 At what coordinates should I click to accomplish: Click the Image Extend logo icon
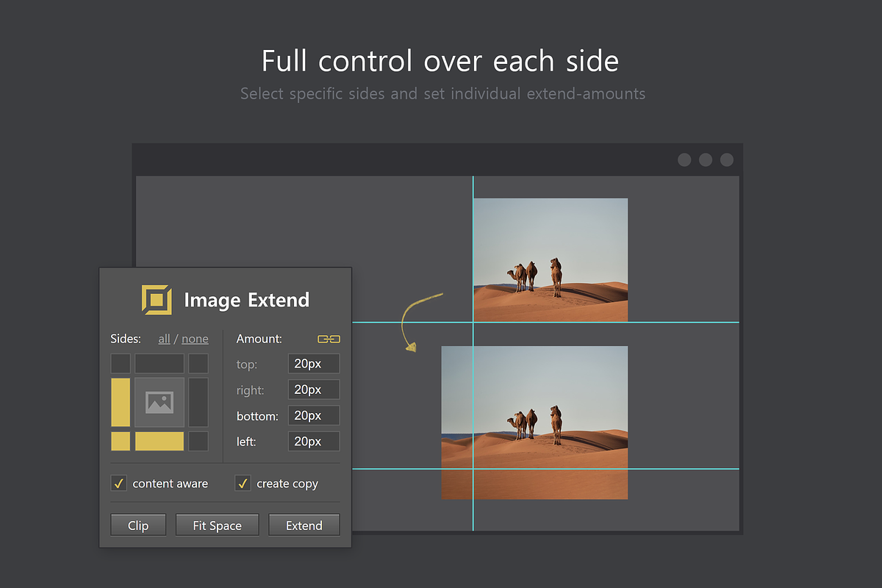[x=157, y=300]
